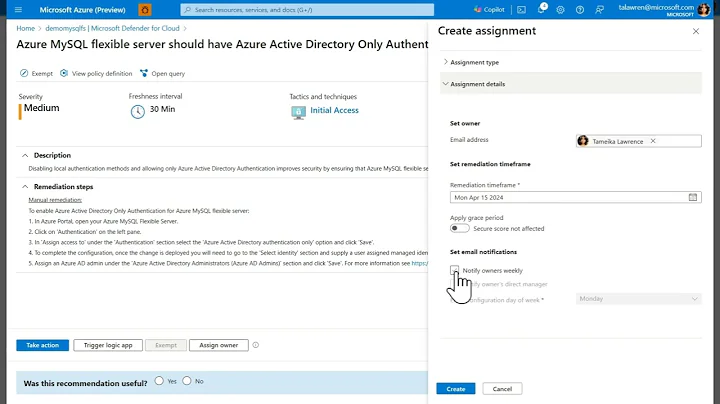
Task: Open the Monday day-of-week dropdown
Action: [x=638, y=299]
